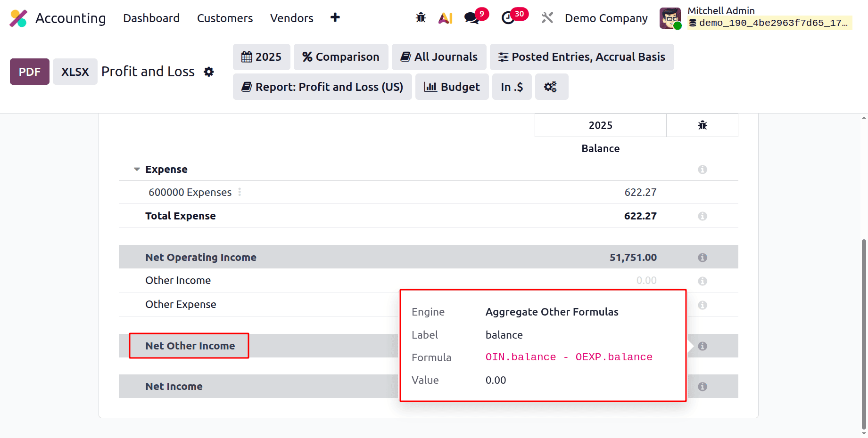Viewport: 868px width, 438px height.
Task: Open the Vendors menu
Action: (x=291, y=18)
